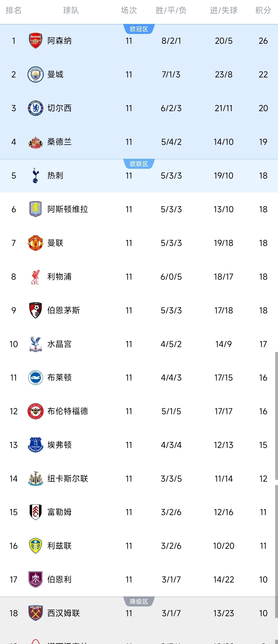Open the 阿斯顿维拉 team name link
The width and height of the screenshot is (278, 644).
[68, 209]
